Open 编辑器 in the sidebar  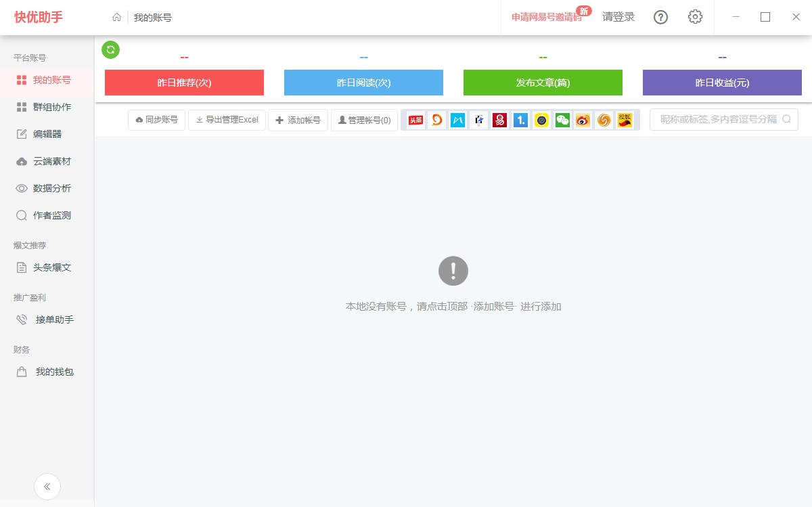click(x=47, y=134)
